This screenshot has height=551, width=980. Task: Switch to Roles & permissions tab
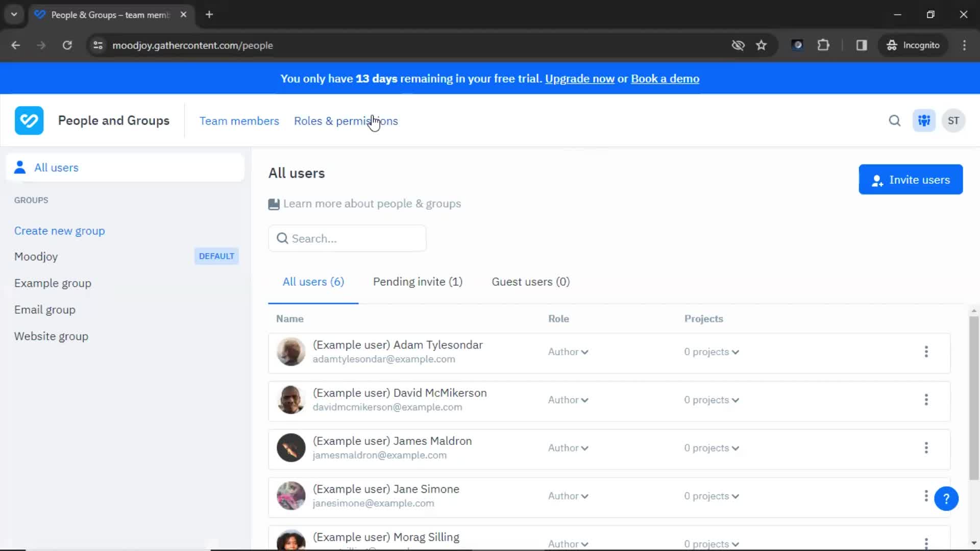pyautogui.click(x=346, y=120)
